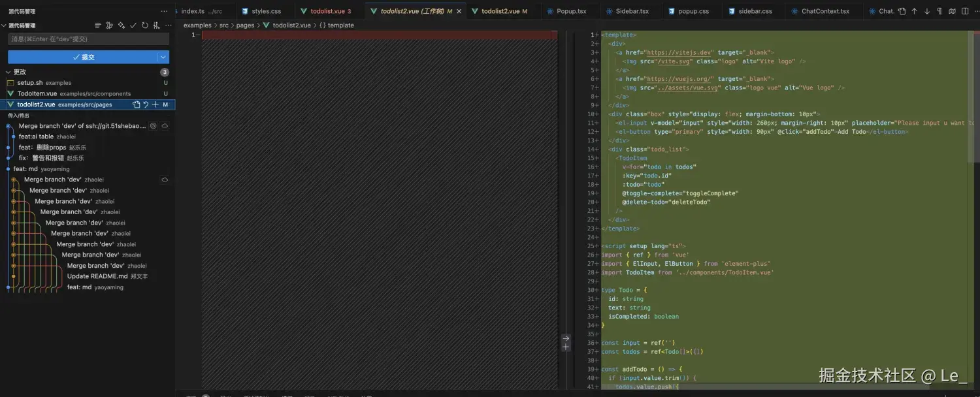The height and width of the screenshot is (397, 980).
Task: Select the fix: 警告和报错 commit
Action: click(x=88, y=158)
